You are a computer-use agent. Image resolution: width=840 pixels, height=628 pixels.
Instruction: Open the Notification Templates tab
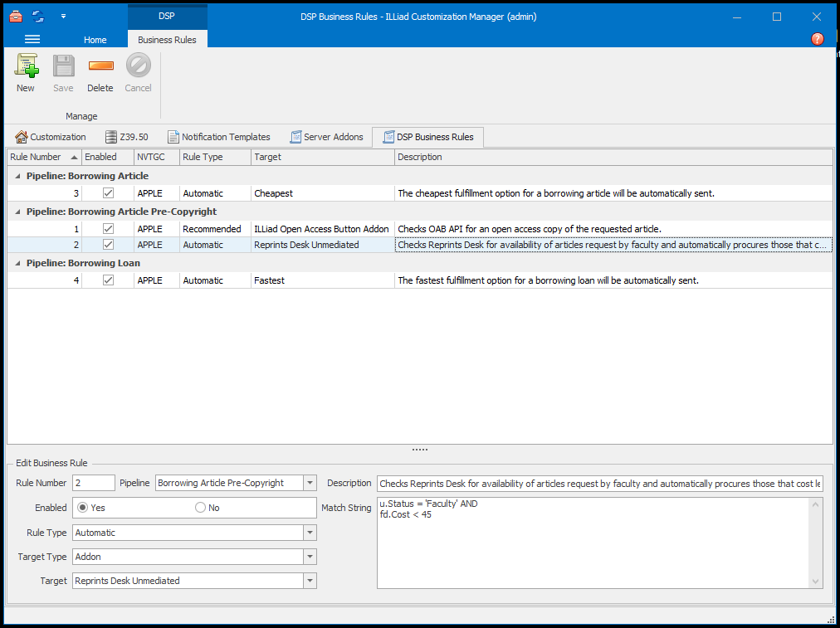pos(219,137)
